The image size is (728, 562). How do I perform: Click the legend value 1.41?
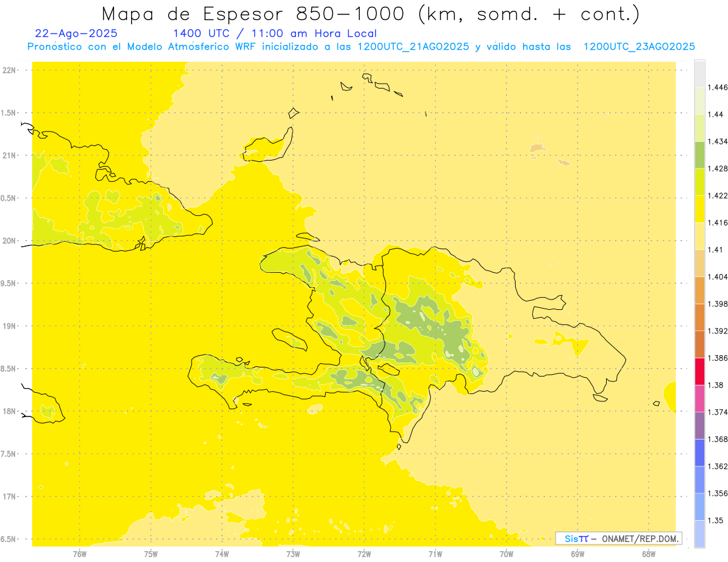(x=716, y=250)
